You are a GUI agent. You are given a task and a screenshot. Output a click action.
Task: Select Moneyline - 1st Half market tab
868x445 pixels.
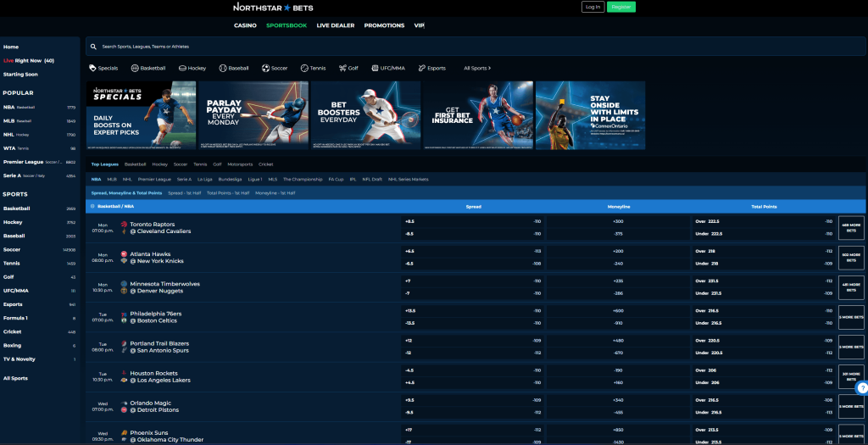pyautogui.click(x=275, y=193)
